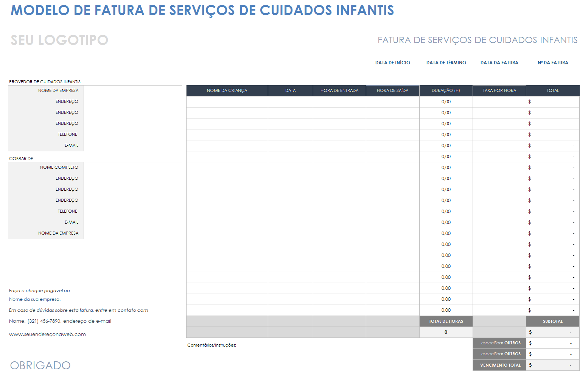Image resolution: width=588 pixels, height=378 pixels.
Task: Click the total hours value 0
Action: tap(446, 332)
